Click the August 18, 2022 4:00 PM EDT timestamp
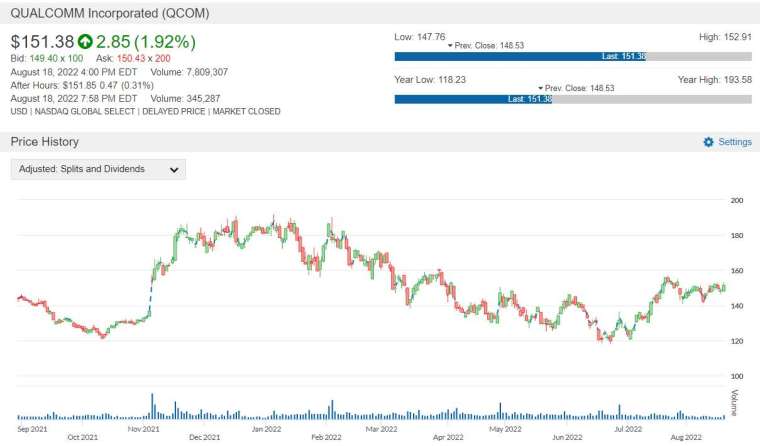 74,72
